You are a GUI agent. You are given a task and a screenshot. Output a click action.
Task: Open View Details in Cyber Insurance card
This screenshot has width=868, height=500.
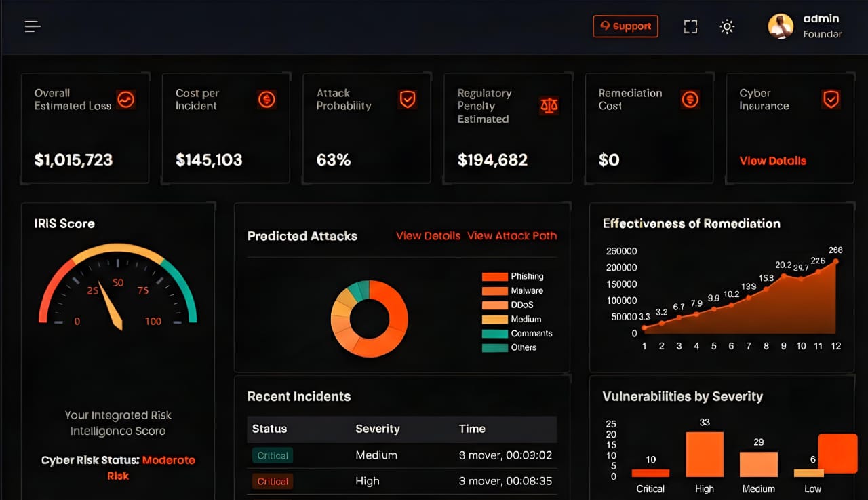pyautogui.click(x=772, y=161)
